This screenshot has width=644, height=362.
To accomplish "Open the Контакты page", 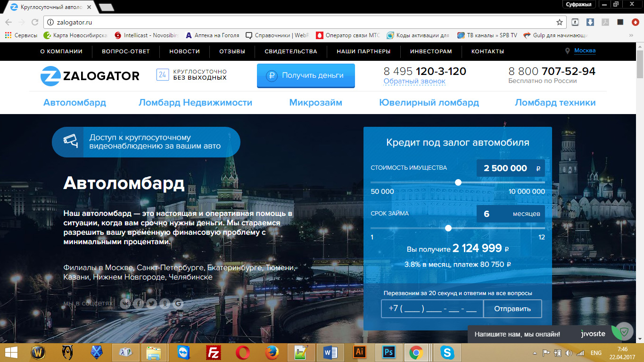I will click(x=487, y=51).
